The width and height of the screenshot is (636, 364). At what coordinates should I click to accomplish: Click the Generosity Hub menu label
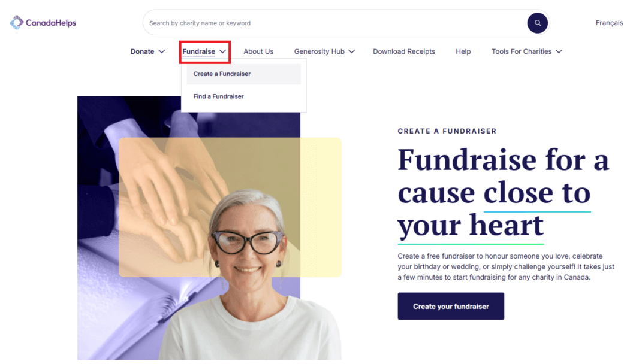pos(319,51)
